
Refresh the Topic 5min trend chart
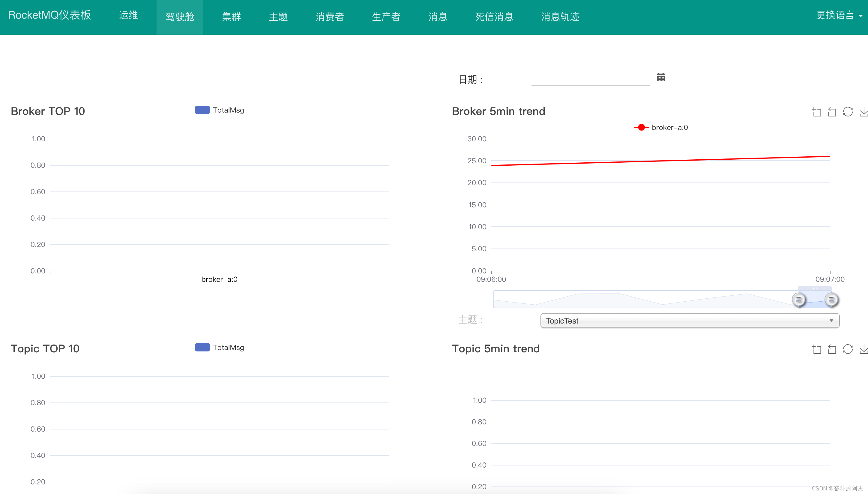tap(848, 349)
